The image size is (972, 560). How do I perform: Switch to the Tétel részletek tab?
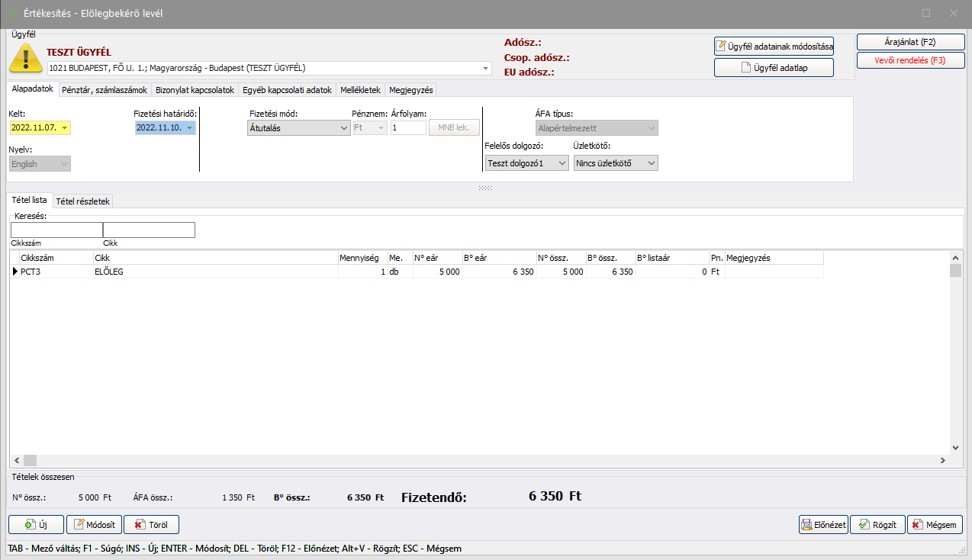click(83, 201)
